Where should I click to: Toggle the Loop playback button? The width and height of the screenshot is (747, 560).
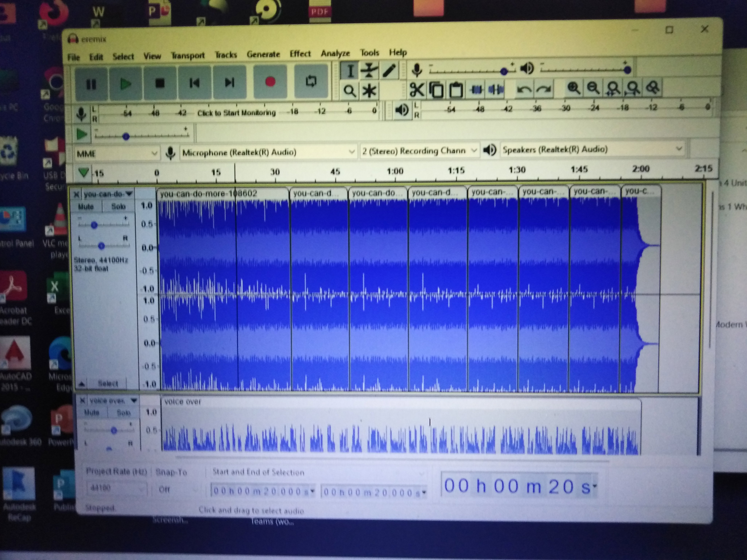click(x=311, y=81)
